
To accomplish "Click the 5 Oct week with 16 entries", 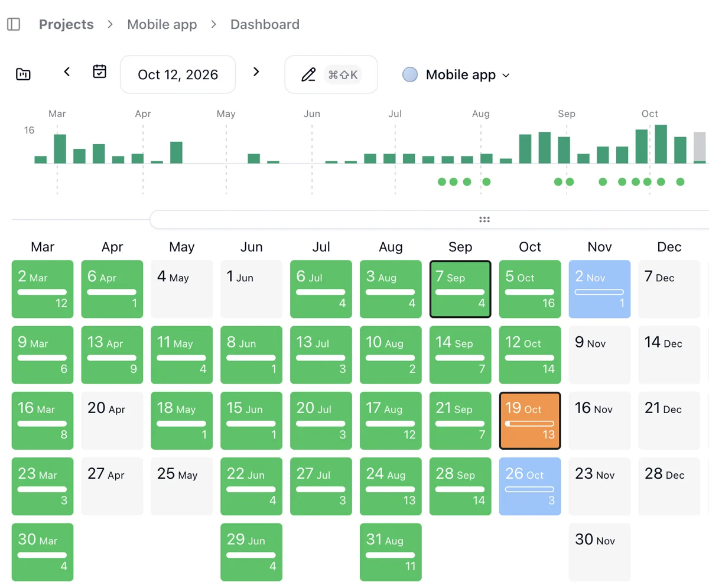I will coord(530,289).
